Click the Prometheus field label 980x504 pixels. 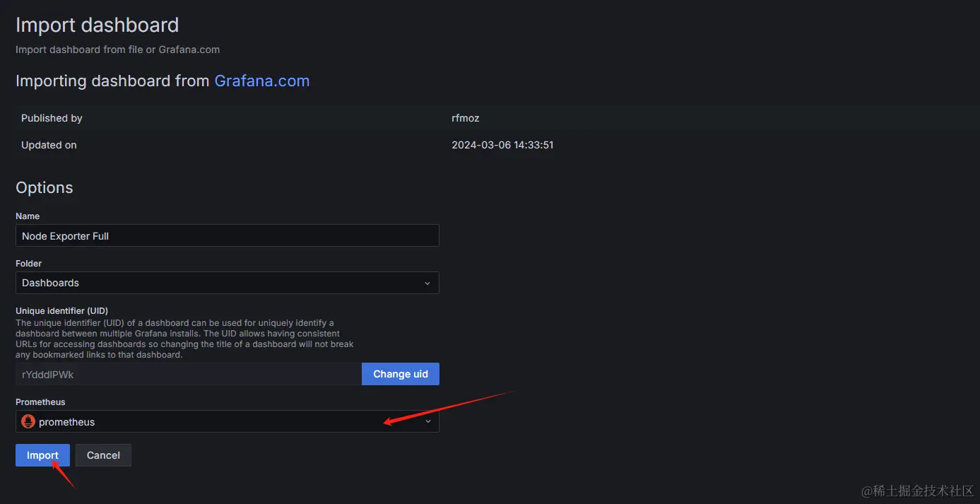click(x=40, y=402)
